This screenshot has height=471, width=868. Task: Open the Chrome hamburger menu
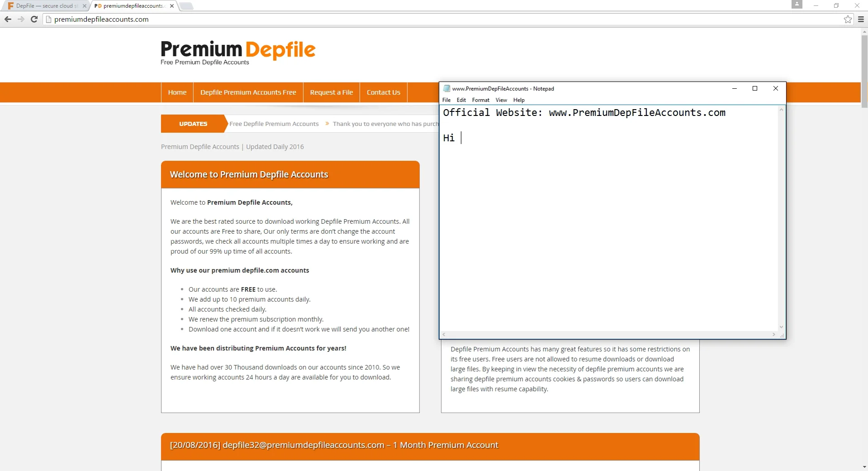[x=861, y=19]
